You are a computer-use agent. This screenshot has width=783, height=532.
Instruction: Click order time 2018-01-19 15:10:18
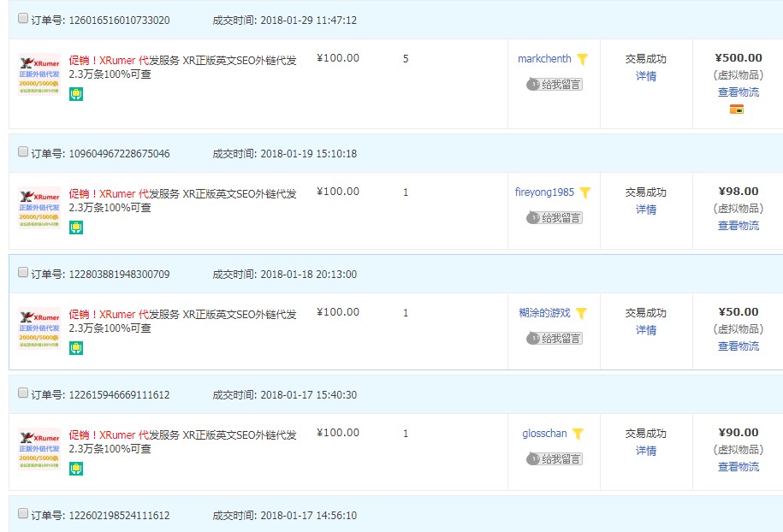point(309,154)
